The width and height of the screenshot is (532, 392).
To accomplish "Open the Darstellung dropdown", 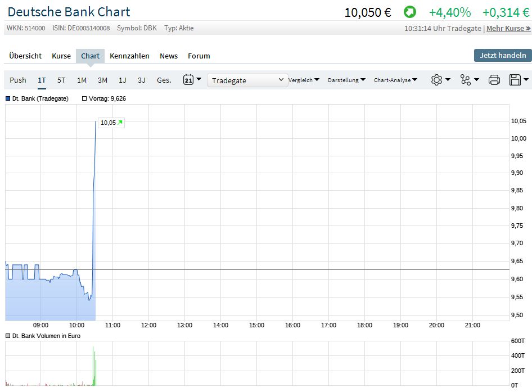I will pos(346,80).
